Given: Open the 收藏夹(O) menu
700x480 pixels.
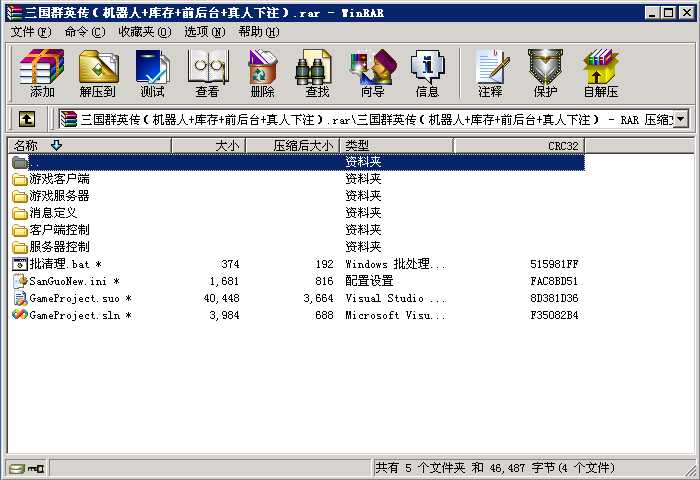Looking at the screenshot, I should 145,32.
